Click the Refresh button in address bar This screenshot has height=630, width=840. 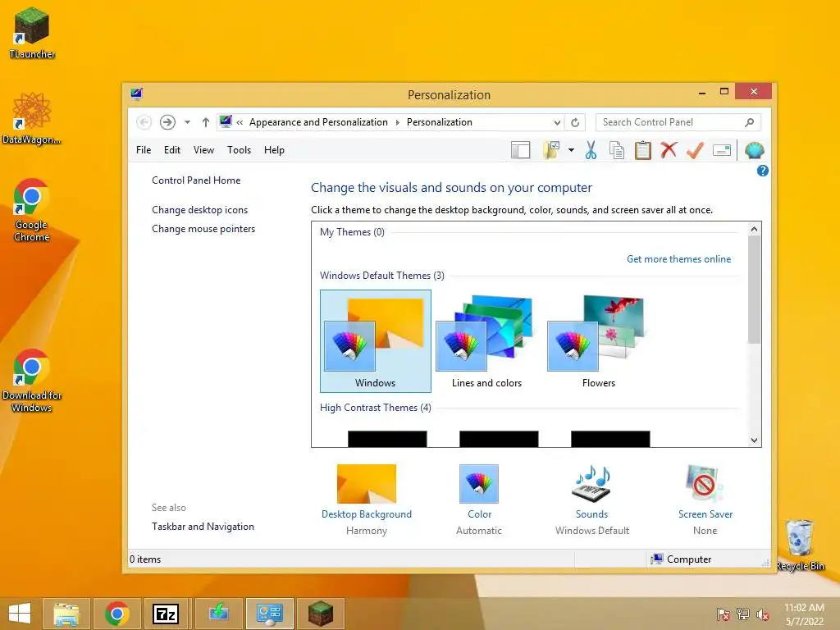pos(575,122)
